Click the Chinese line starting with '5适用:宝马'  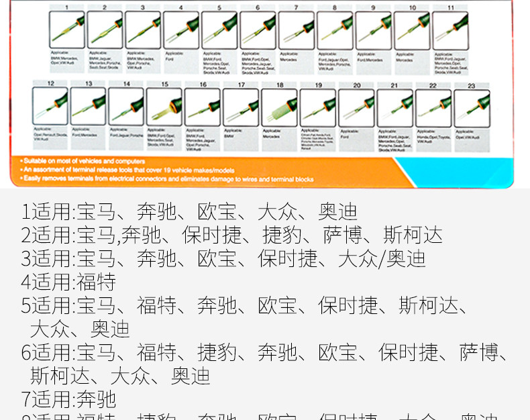[244, 306]
